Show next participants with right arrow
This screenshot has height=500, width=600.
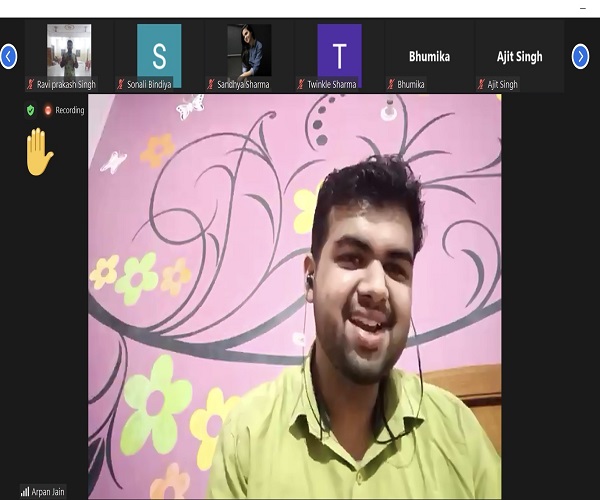(x=580, y=57)
